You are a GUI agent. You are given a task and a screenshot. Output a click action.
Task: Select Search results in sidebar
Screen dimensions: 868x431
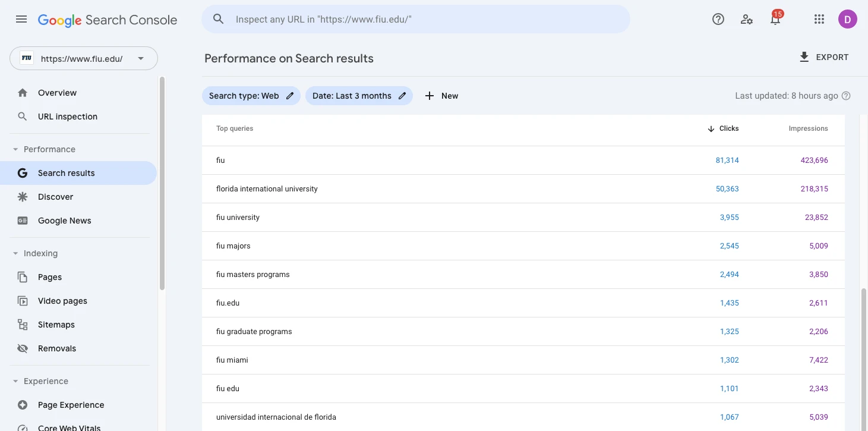tap(80, 173)
